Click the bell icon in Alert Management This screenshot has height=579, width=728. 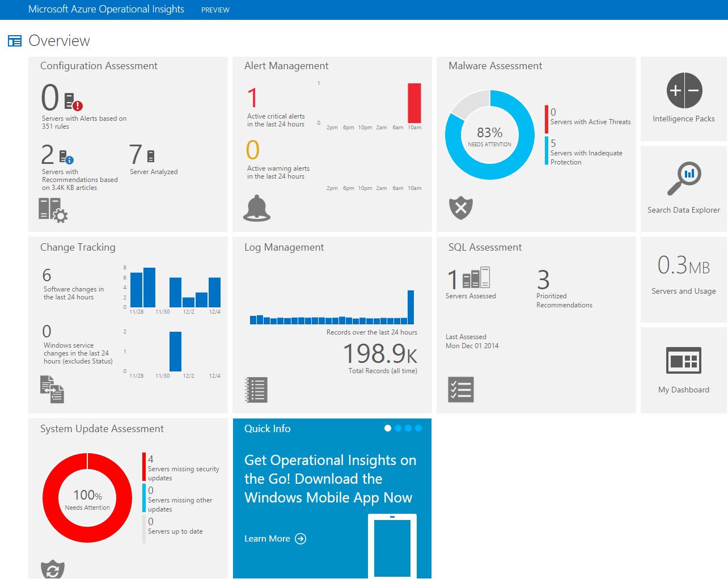coord(257,208)
